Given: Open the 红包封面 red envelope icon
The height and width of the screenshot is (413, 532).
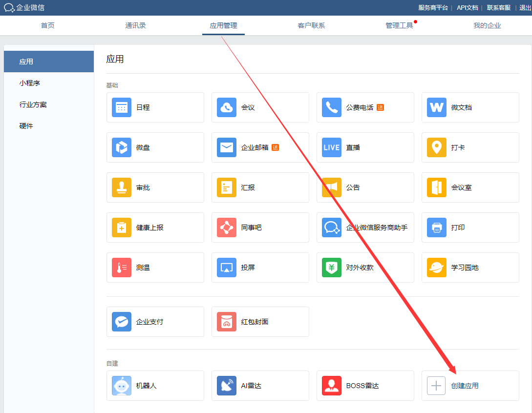Looking at the screenshot, I should (227, 322).
